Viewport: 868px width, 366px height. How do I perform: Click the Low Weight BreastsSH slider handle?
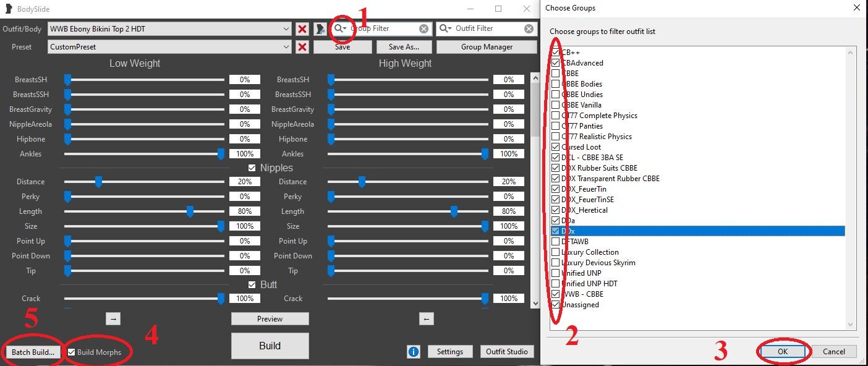pos(68,80)
